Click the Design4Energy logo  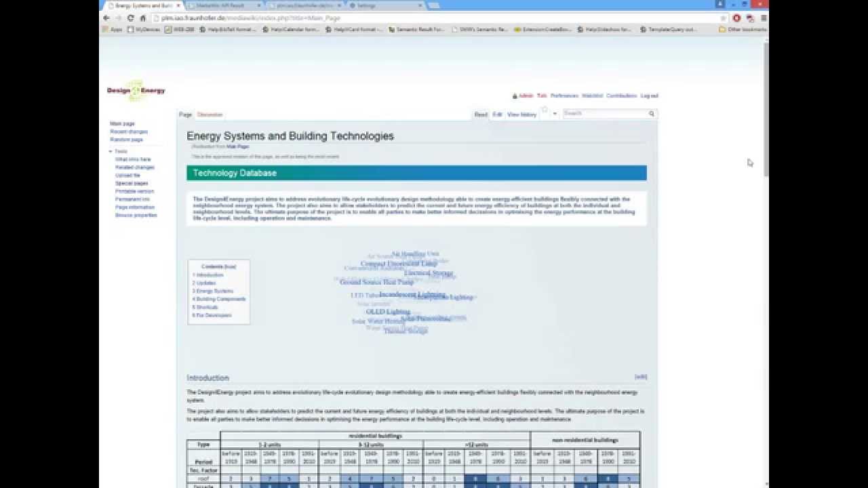point(136,90)
